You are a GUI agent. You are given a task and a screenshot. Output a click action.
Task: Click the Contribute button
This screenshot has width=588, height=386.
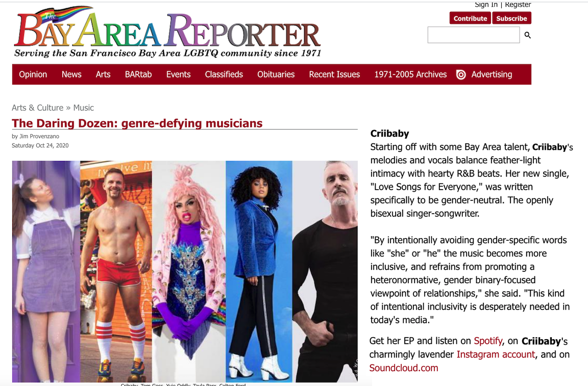470,18
